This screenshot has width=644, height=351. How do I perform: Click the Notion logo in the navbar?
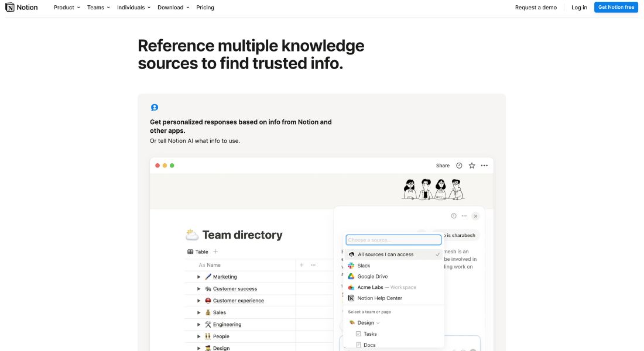tap(21, 7)
